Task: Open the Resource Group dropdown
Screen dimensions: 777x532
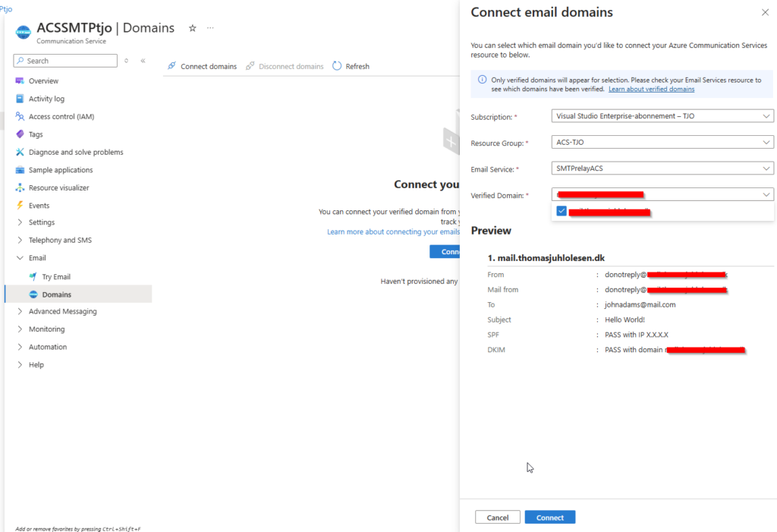Action: point(662,142)
